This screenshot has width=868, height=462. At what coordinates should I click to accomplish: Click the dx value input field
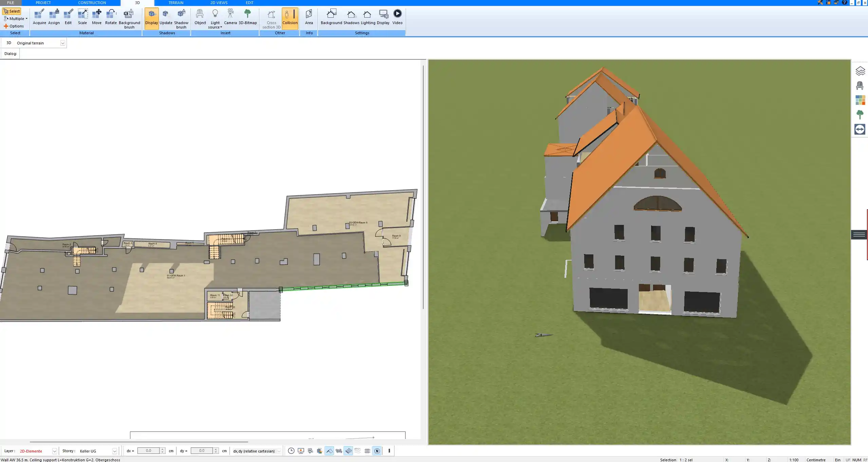click(x=148, y=451)
